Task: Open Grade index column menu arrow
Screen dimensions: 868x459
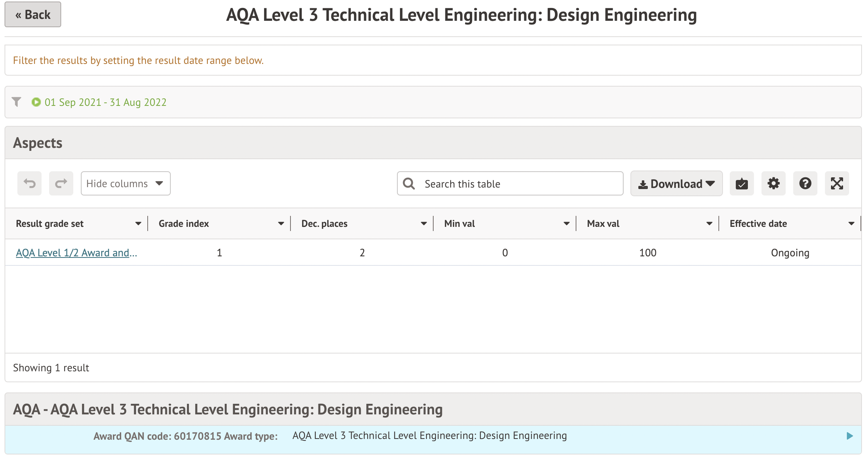Action: (281, 224)
